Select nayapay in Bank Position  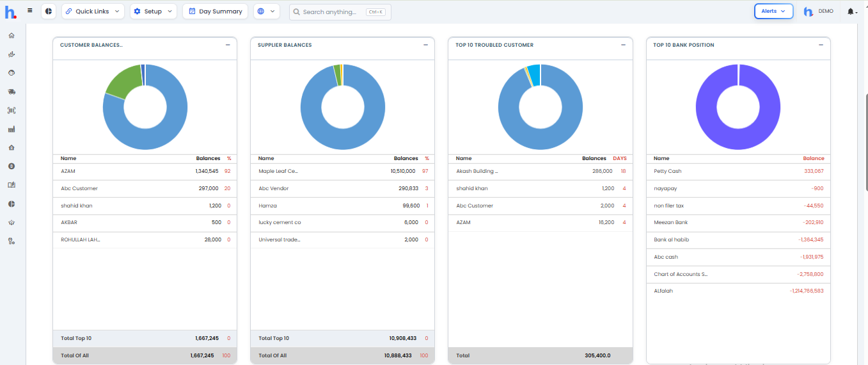click(738, 188)
